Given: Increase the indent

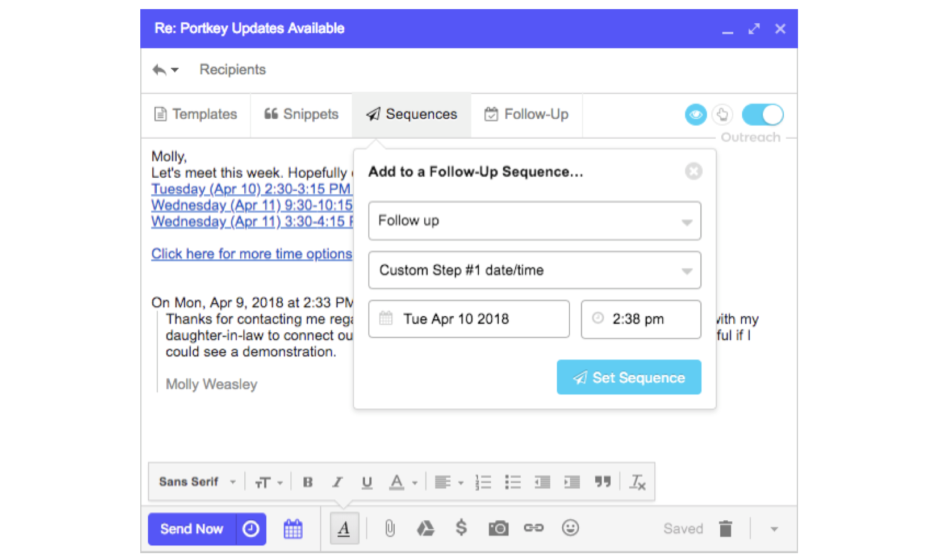Looking at the screenshot, I should (571, 483).
